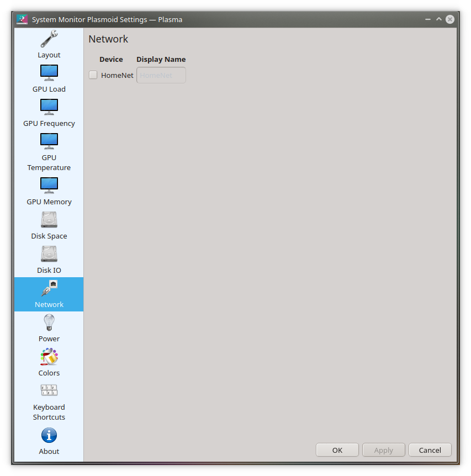Open the Power lightbulb icon
Screen dimensions: 471x476
(49, 322)
